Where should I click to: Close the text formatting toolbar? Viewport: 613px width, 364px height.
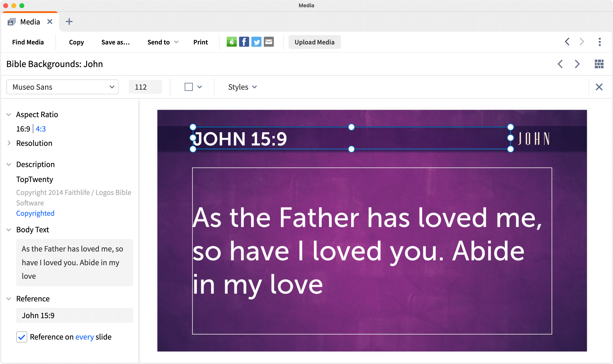click(599, 87)
